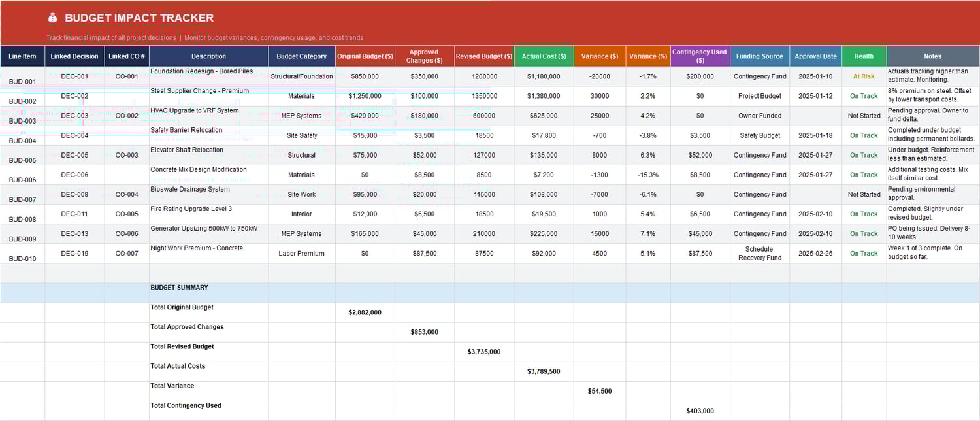The image size is (980, 421).
Task: Select the Variance (%) column header
Action: 647,56
